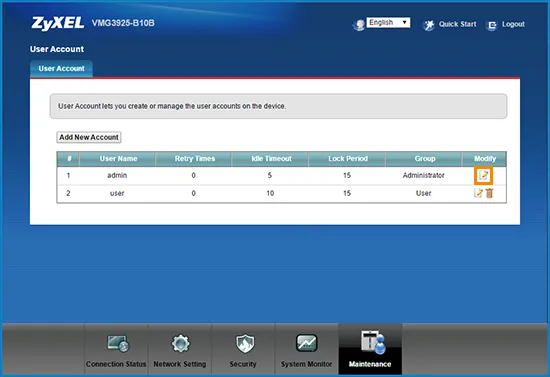Click the Idle Timeout column header
This screenshot has width=550, height=377.
pos(271,159)
